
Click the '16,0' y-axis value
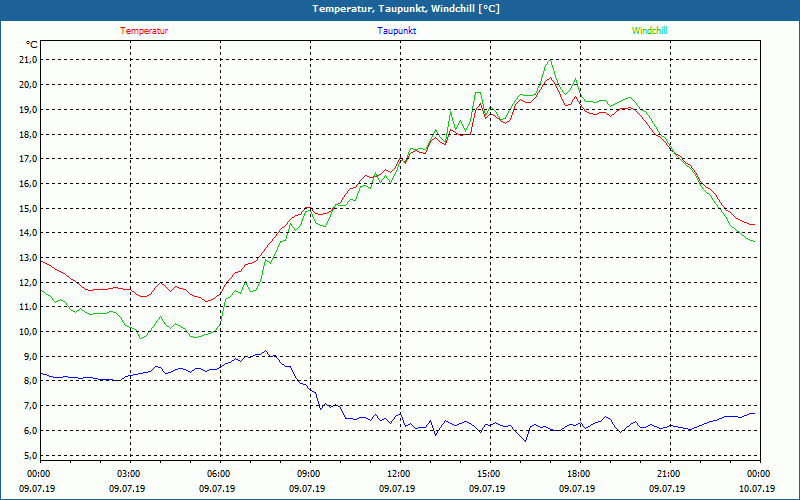pyautogui.click(x=29, y=184)
